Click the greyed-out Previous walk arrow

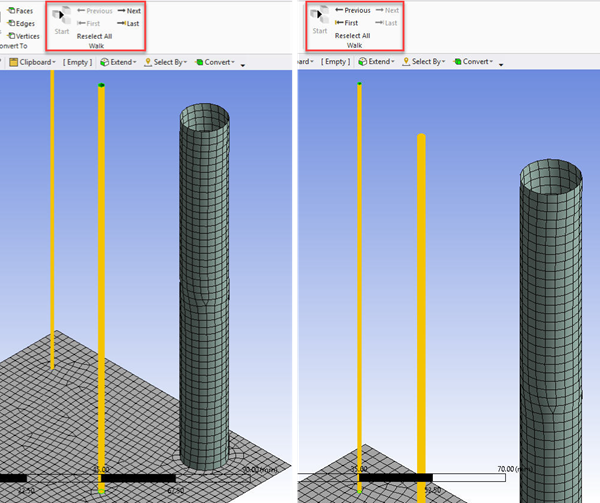point(95,11)
